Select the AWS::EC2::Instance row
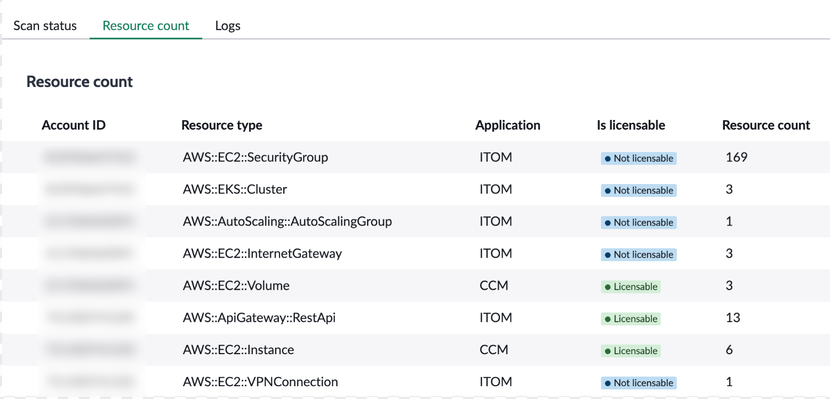The image size is (830, 399). click(415, 350)
